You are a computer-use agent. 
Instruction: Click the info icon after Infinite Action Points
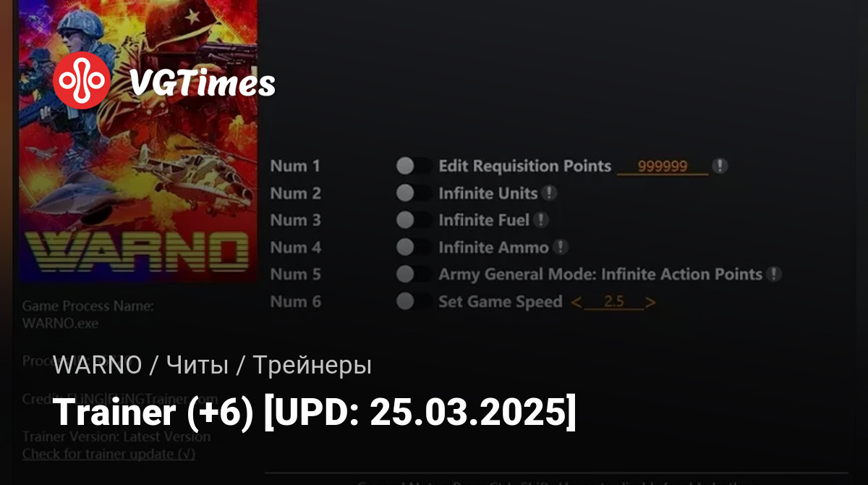(774, 274)
